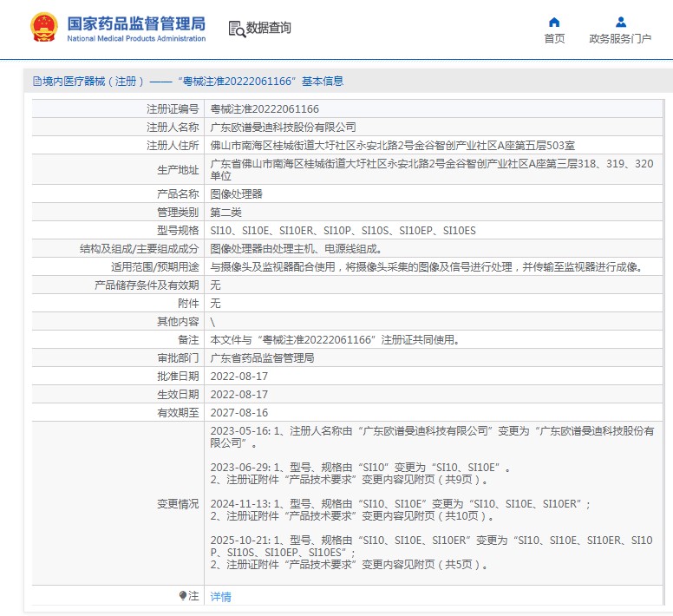Click the 生产地址 row label

coord(178,170)
